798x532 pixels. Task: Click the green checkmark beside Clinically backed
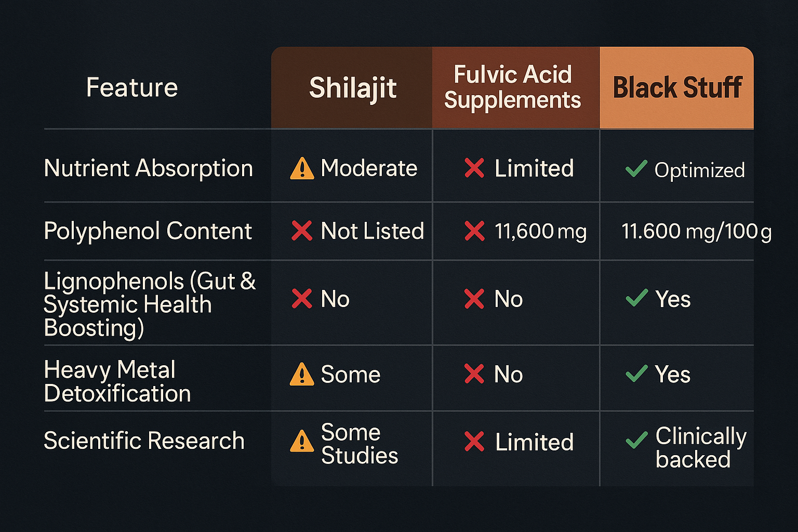coord(636,440)
